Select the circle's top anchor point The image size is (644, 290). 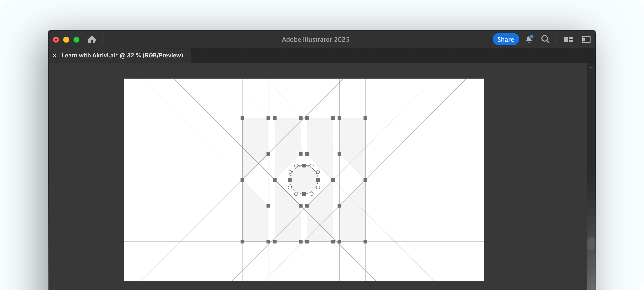tap(304, 166)
